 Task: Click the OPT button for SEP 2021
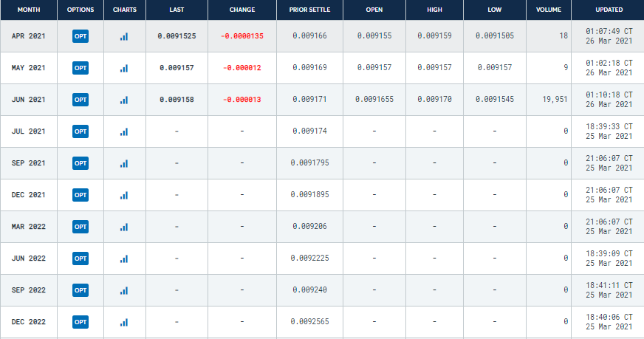click(x=80, y=163)
